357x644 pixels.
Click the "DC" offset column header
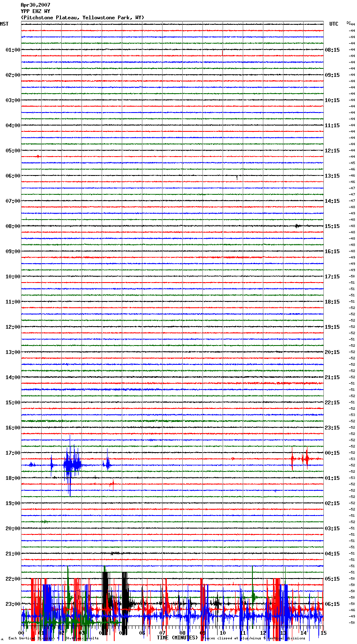pos(349,23)
